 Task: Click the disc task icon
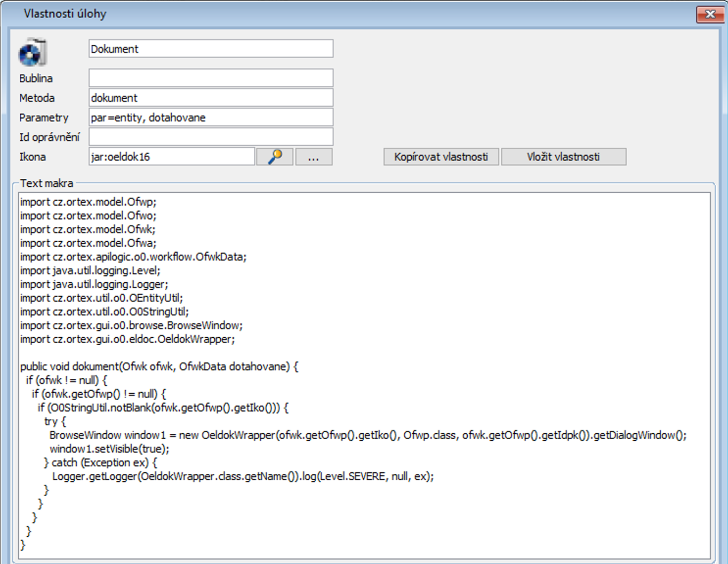pyautogui.click(x=33, y=52)
